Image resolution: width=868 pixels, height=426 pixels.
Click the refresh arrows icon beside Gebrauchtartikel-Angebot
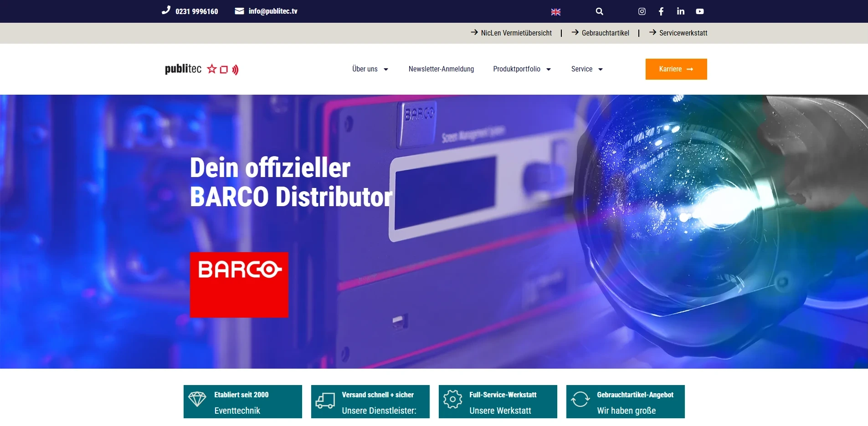(580, 399)
